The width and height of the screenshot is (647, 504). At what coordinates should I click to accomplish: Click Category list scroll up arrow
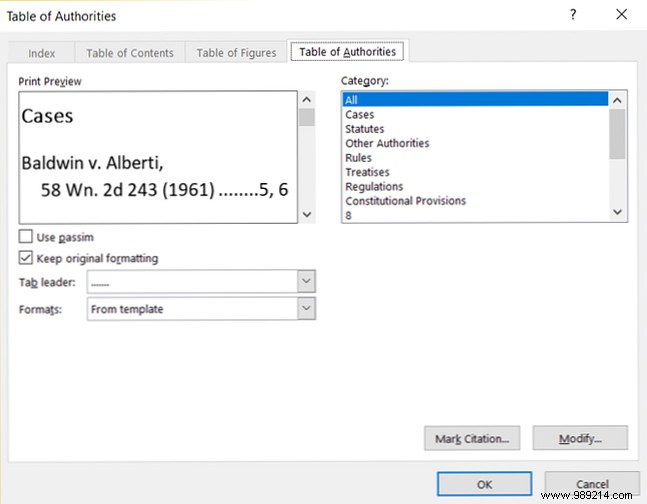pyautogui.click(x=617, y=100)
